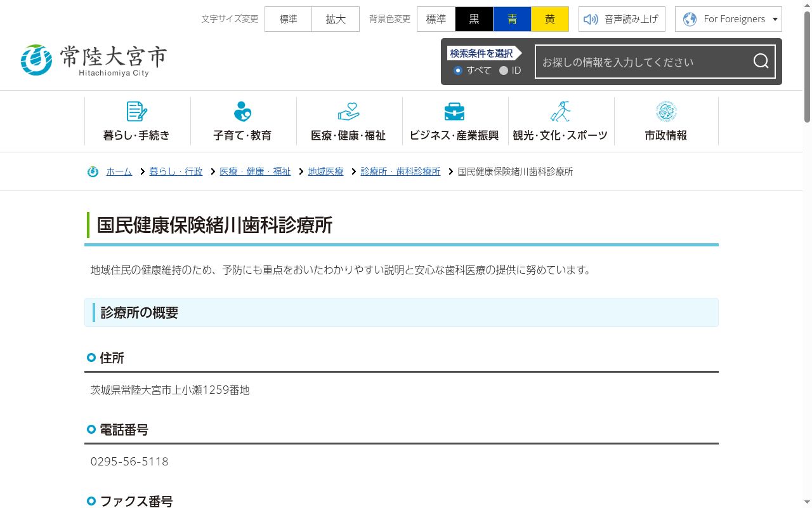Click the 国民健康保険緒川歯科診療所 page title heading
This screenshot has width=812, height=508.
(214, 225)
